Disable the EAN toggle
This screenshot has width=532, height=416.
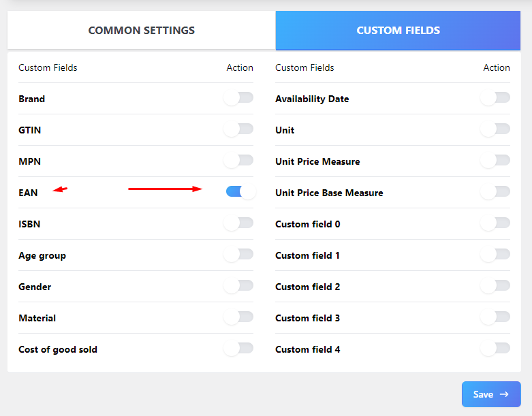pyautogui.click(x=241, y=191)
